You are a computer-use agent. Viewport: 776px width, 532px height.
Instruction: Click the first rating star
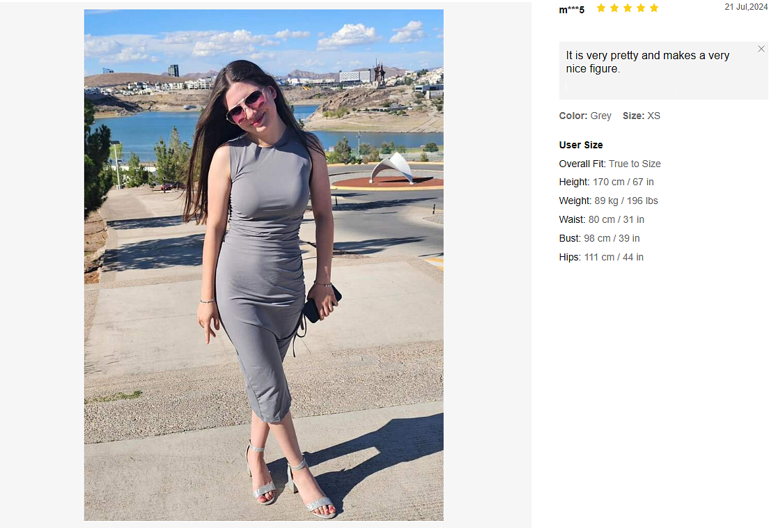pos(600,8)
